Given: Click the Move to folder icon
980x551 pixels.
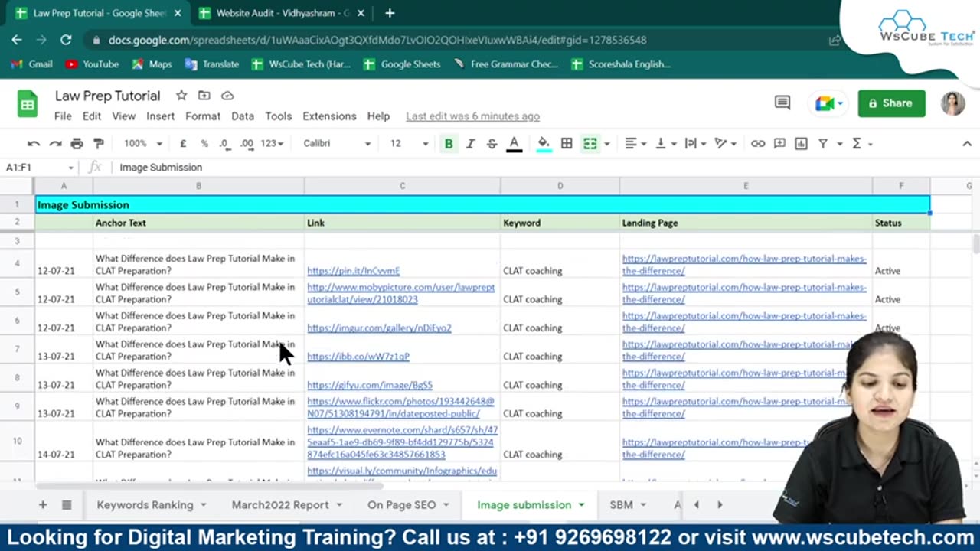Looking at the screenshot, I should point(204,96).
